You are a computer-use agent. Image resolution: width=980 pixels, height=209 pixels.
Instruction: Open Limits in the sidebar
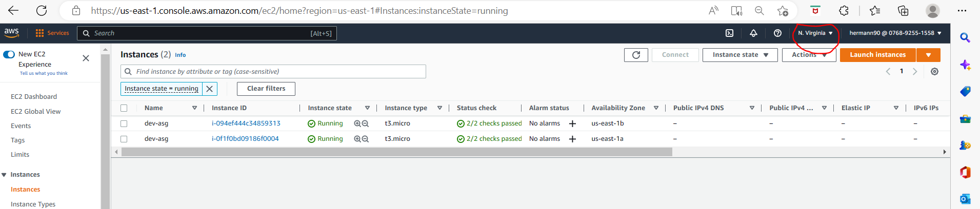coord(20,154)
